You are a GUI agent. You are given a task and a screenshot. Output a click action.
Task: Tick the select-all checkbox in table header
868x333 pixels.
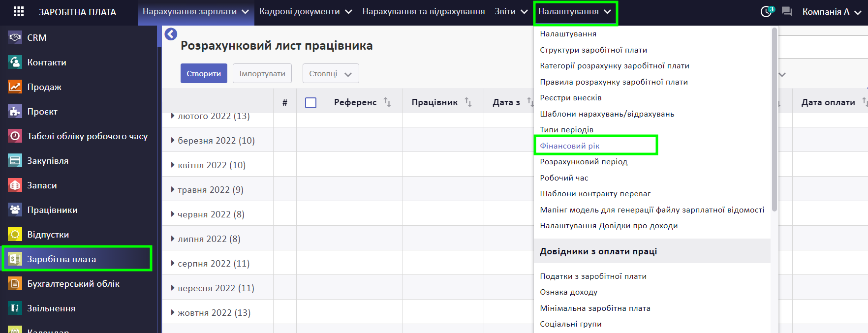pos(310,102)
